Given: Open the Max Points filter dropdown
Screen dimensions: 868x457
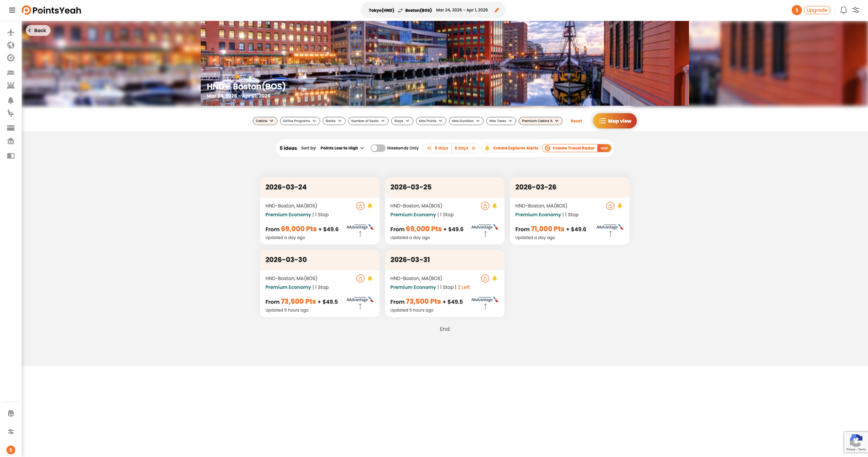Looking at the screenshot, I should pyautogui.click(x=431, y=121).
